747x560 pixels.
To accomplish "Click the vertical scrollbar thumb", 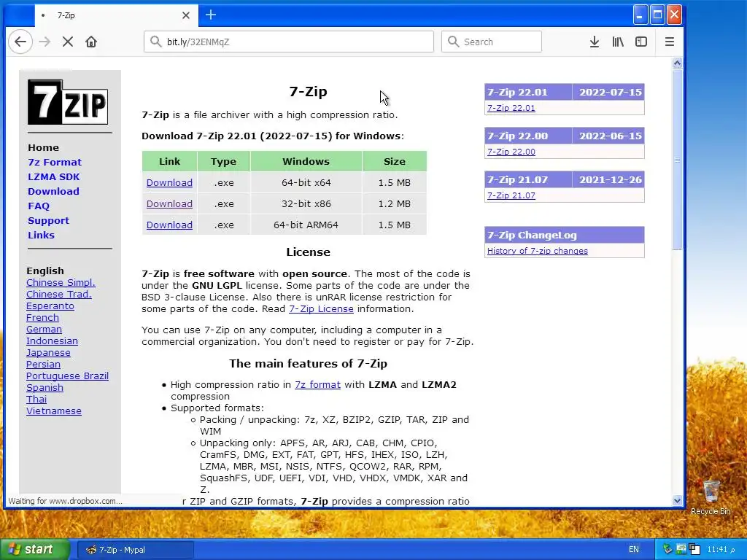I will 677,160.
